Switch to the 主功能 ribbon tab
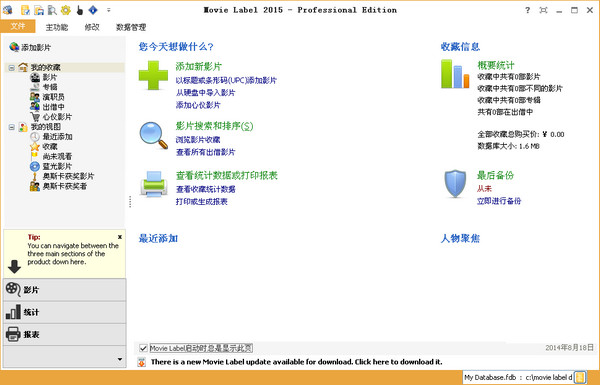The image size is (600, 385). click(57, 27)
